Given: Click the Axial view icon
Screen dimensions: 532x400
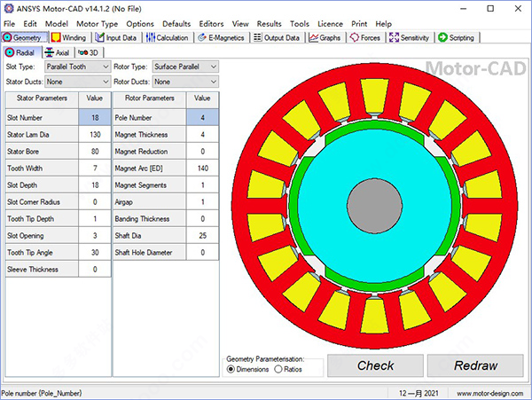Looking at the screenshot, I should (50, 52).
